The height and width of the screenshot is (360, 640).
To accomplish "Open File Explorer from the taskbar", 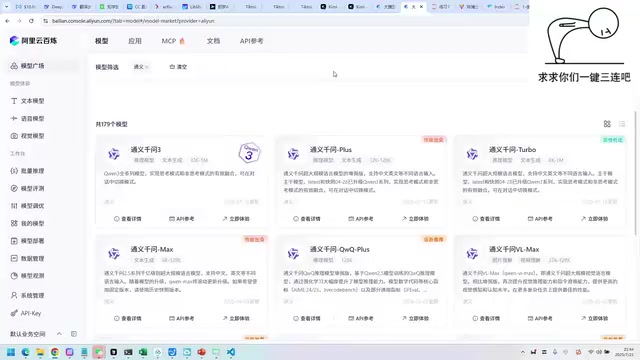I will click(x=40, y=352).
